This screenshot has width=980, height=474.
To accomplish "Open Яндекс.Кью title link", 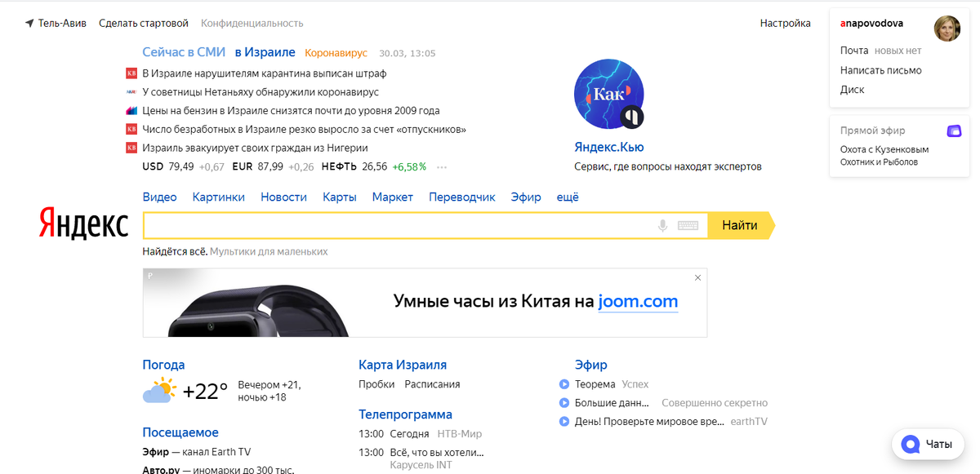I will point(609,148).
